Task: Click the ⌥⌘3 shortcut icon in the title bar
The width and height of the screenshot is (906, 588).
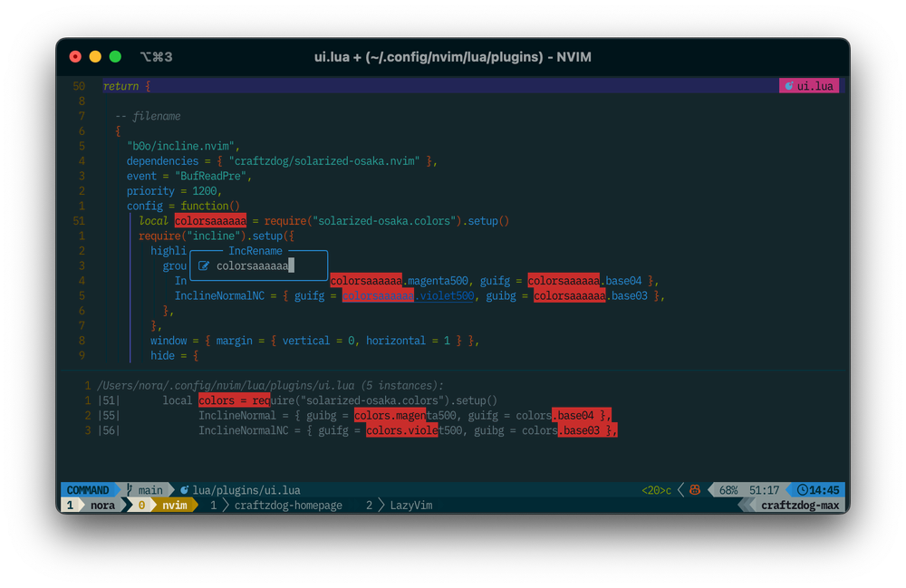Action: [157, 56]
